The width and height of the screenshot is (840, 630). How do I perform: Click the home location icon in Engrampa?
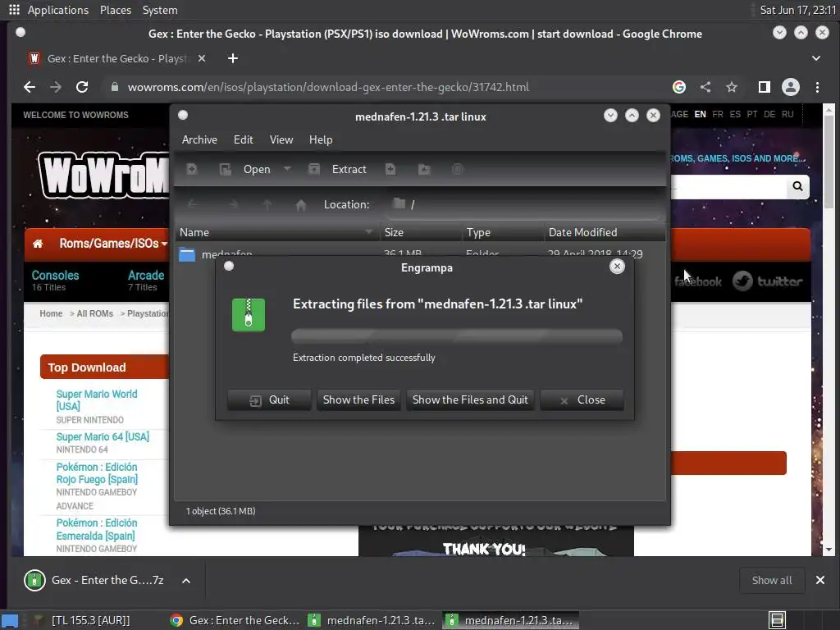pos(301,204)
